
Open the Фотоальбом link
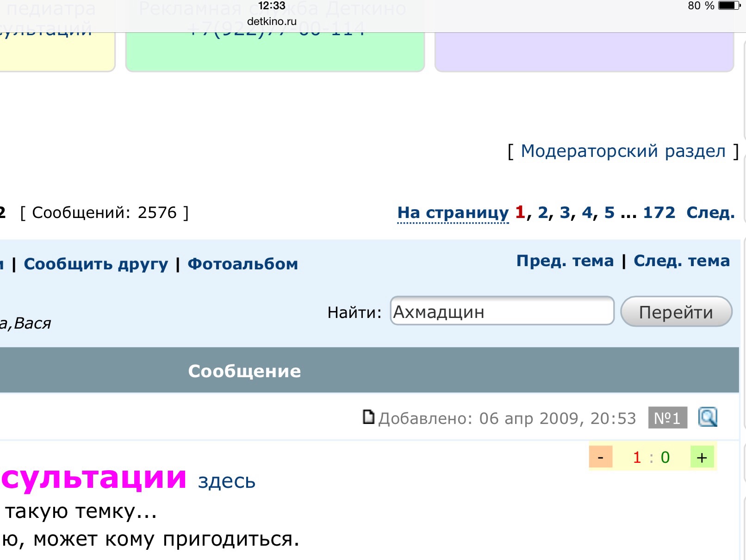(242, 264)
